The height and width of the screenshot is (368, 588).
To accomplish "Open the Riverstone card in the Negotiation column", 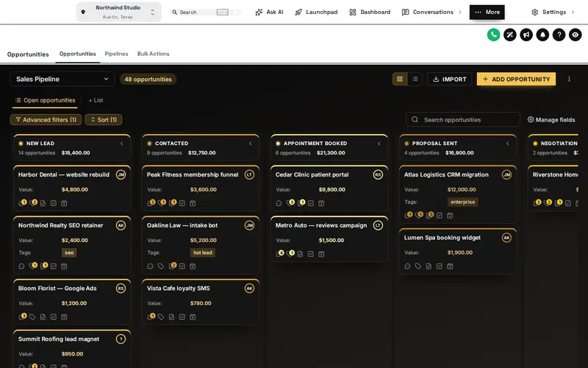I will 553,188.
